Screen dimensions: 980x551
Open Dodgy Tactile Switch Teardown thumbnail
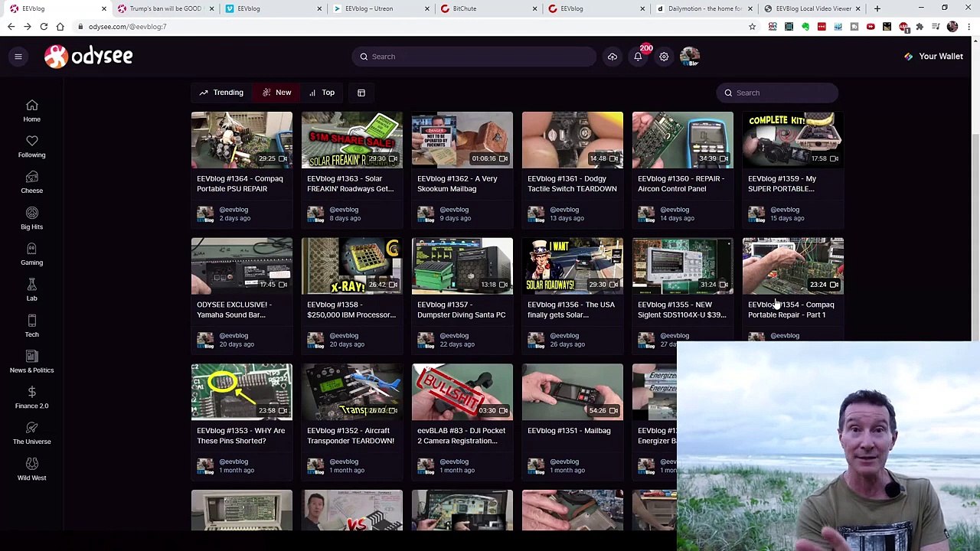[573, 140]
